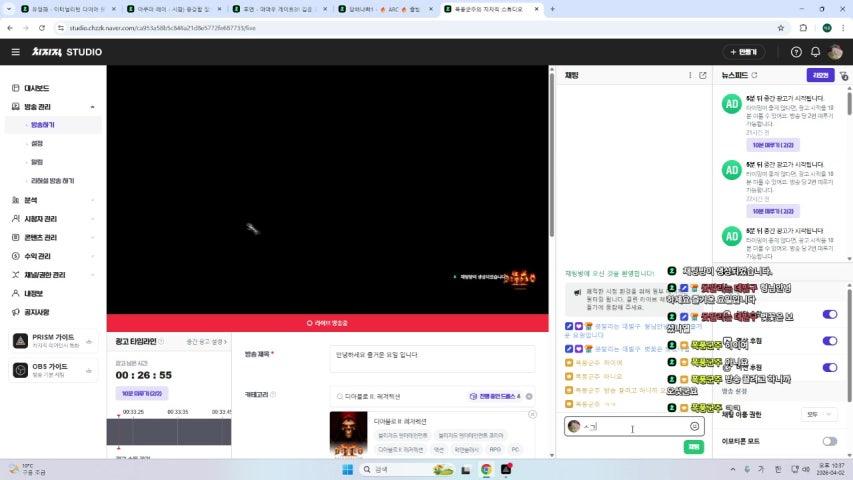853x480 pixels.
Task: Open the profile avatar in the header
Action: 835,52
